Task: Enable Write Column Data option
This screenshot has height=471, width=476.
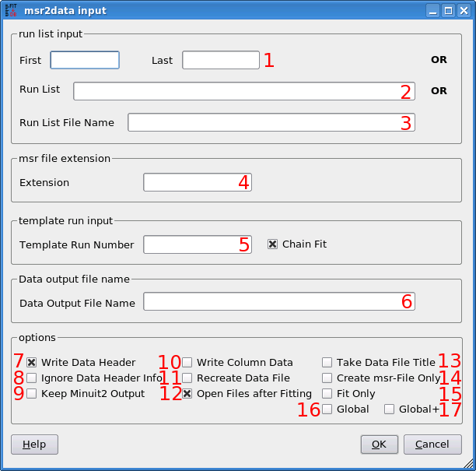Action: click(187, 362)
